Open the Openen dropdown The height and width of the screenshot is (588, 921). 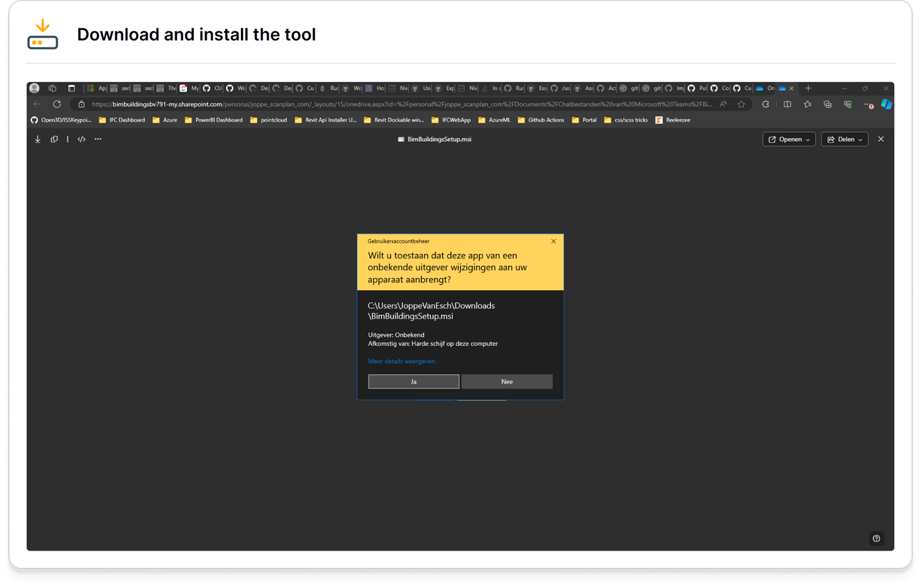788,139
